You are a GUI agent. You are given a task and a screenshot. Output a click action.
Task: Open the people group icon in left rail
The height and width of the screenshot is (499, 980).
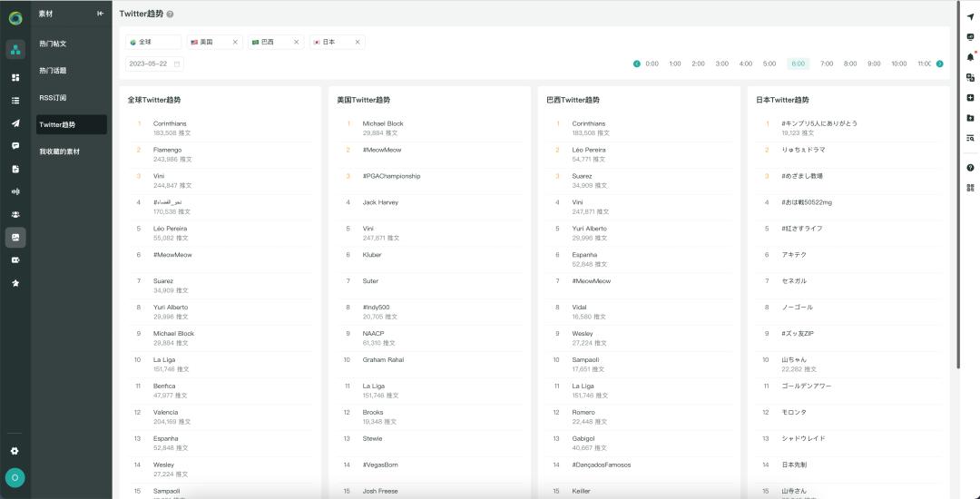[x=15, y=214]
